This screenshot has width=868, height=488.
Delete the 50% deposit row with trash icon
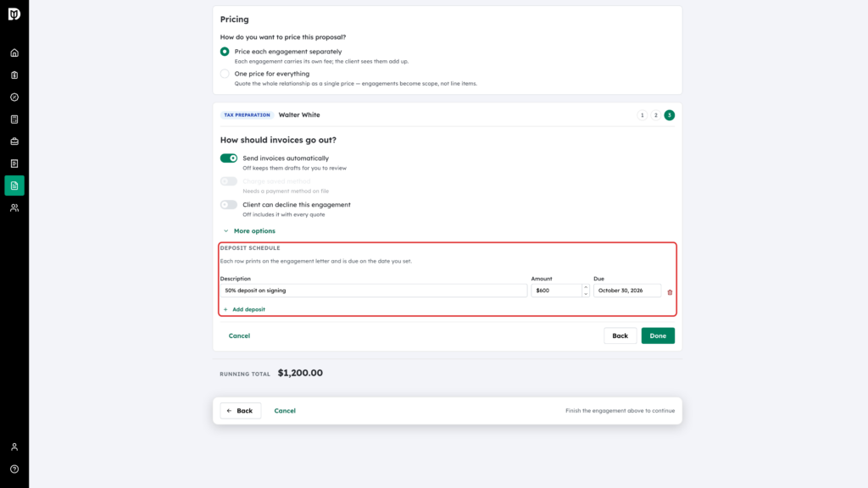coord(670,292)
